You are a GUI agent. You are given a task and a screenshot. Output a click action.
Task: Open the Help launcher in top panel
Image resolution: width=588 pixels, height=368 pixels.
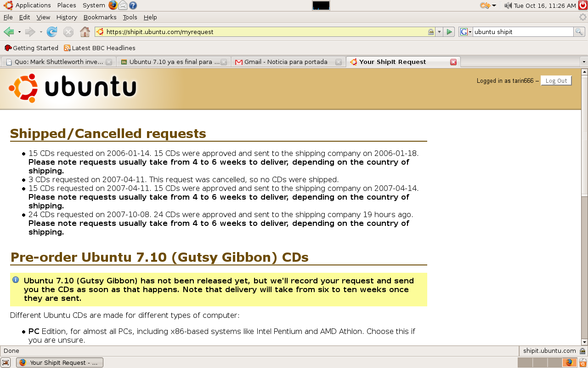point(133,6)
